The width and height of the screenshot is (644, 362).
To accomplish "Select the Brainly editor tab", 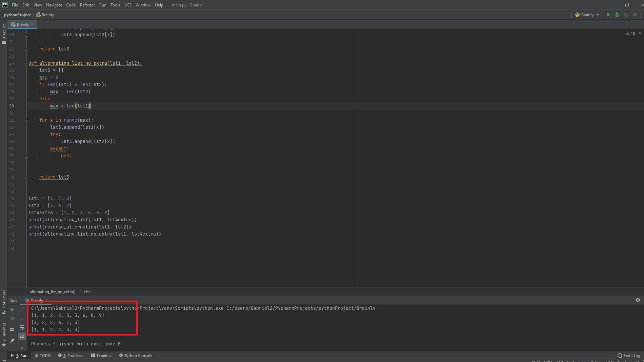I will point(22,24).
